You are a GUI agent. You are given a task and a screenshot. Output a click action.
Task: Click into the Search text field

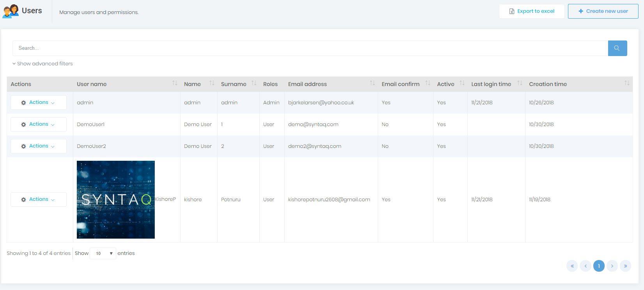(310, 48)
